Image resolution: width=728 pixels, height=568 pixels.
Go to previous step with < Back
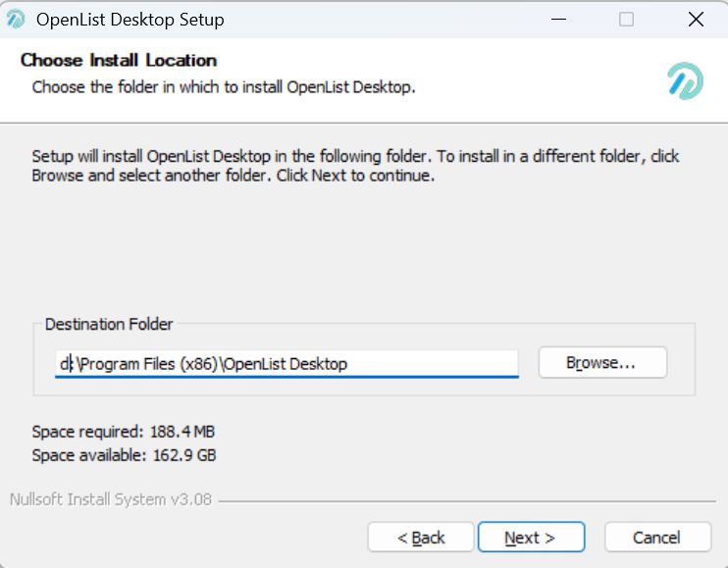(x=421, y=538)
